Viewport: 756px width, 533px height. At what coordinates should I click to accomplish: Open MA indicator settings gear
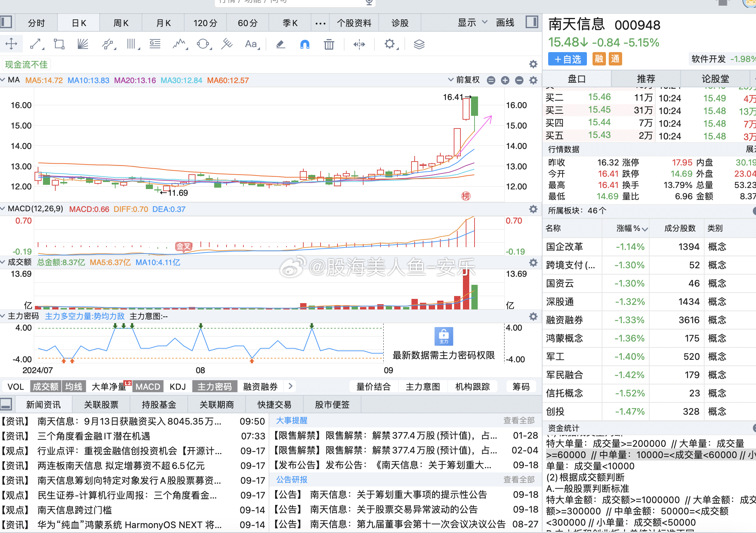(533, 80)
